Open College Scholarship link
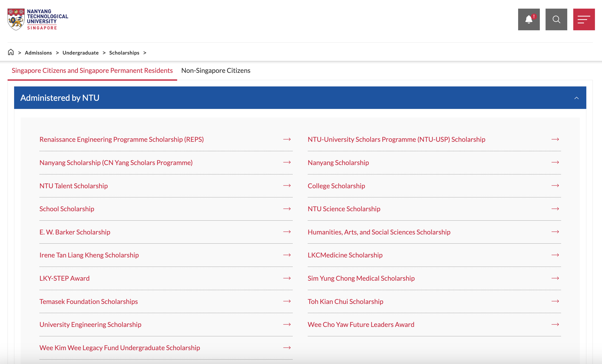The height and width of the screenshot is (364, 602). (336, 186)
